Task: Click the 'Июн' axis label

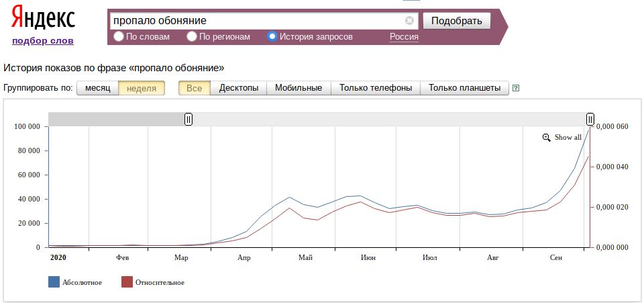Action: point(368,258)
